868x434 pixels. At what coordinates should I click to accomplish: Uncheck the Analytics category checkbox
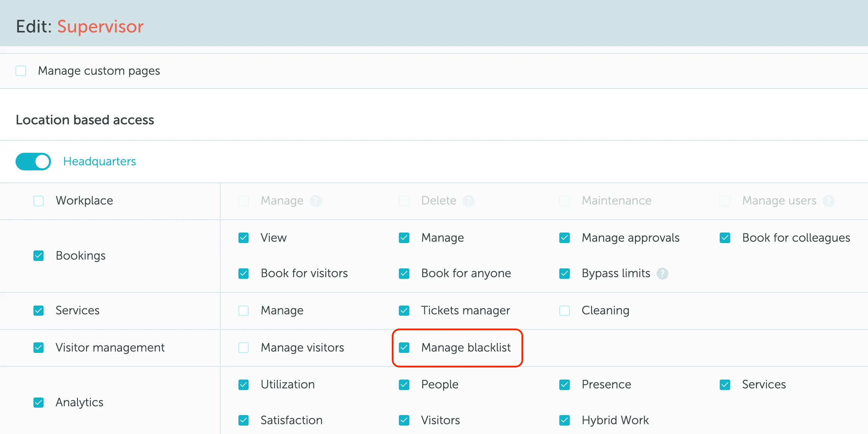point(39,403)
